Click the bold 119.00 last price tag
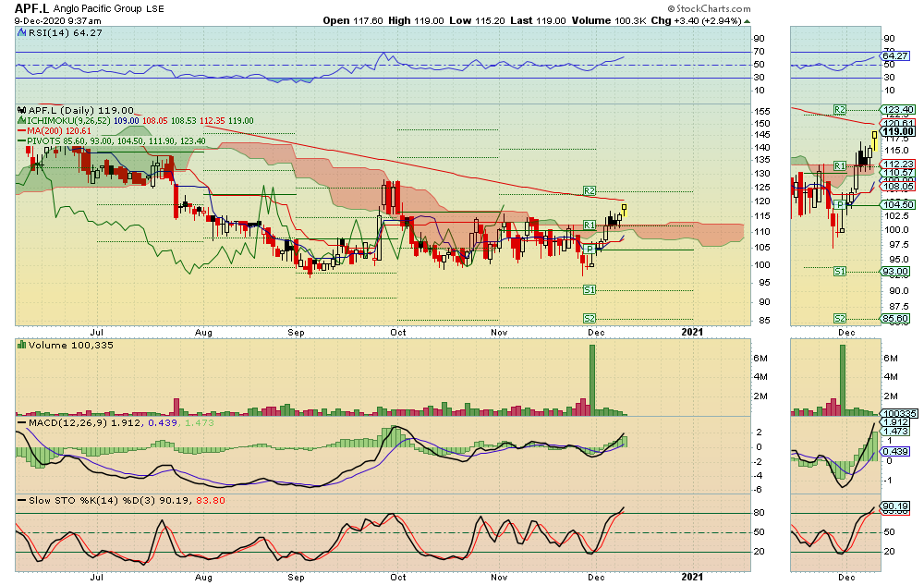 pyautogui.click(x=898, y=131)
